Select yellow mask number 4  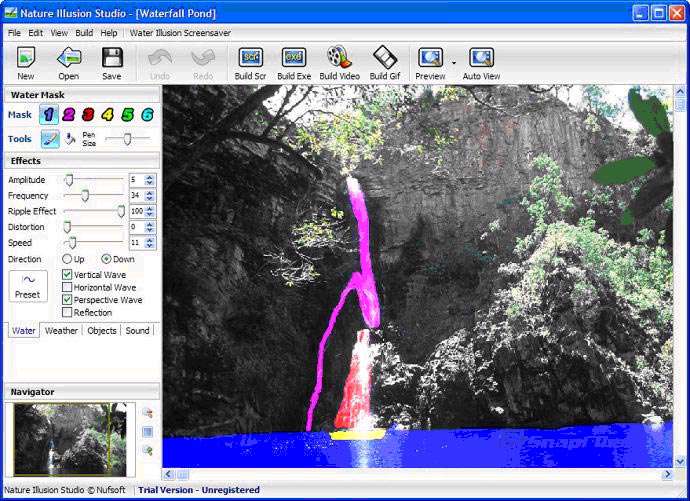(x=107, y=115)
